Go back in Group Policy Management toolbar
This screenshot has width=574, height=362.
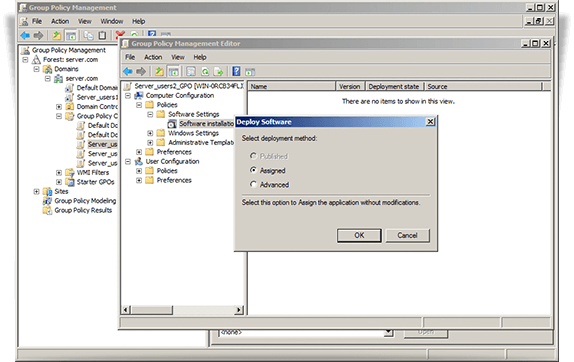coord(25,36)
